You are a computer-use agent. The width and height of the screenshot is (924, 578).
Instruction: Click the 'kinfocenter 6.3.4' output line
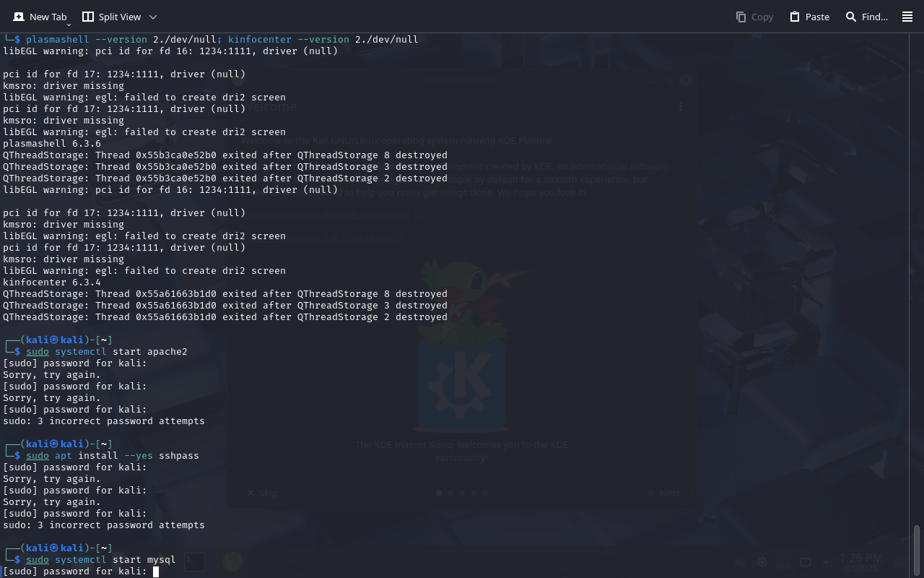coord(52,282)
